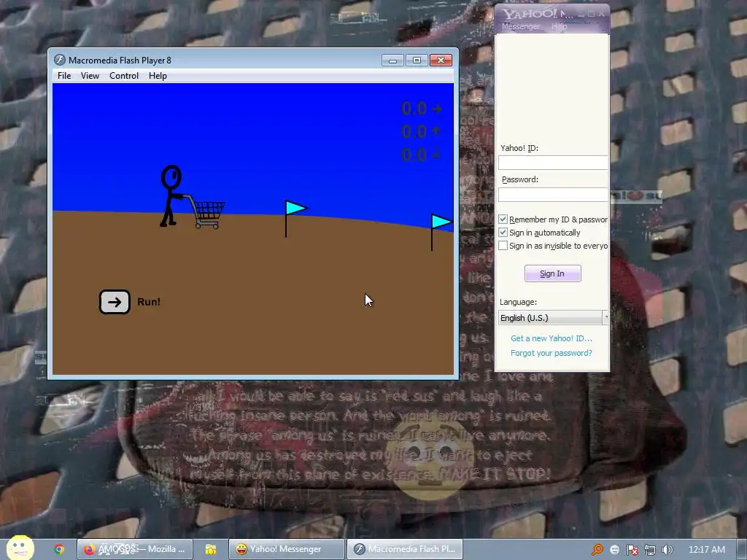Click Forgot your password link
Viewport: 747px width, 560px height.
click(x=551, y=353)
